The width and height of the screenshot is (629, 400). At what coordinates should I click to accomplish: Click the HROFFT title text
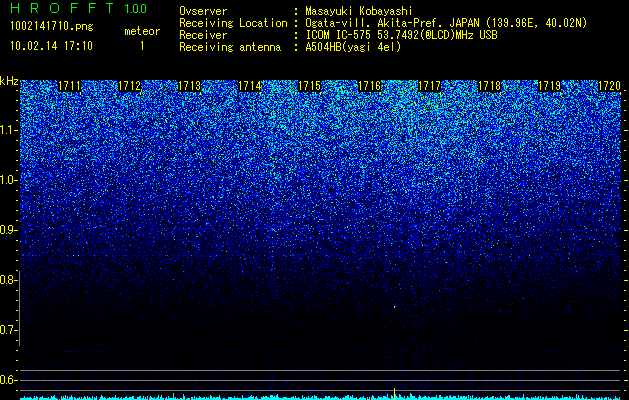click(x=62, y=8)
